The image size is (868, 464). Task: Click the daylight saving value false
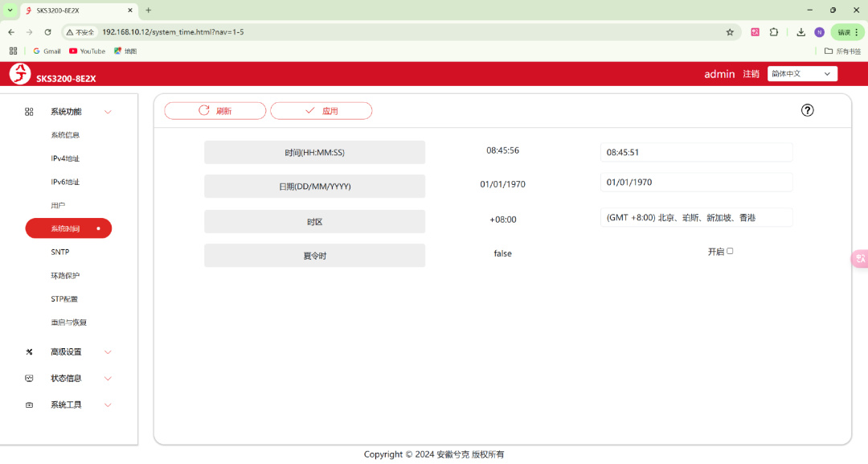(502, 253)
